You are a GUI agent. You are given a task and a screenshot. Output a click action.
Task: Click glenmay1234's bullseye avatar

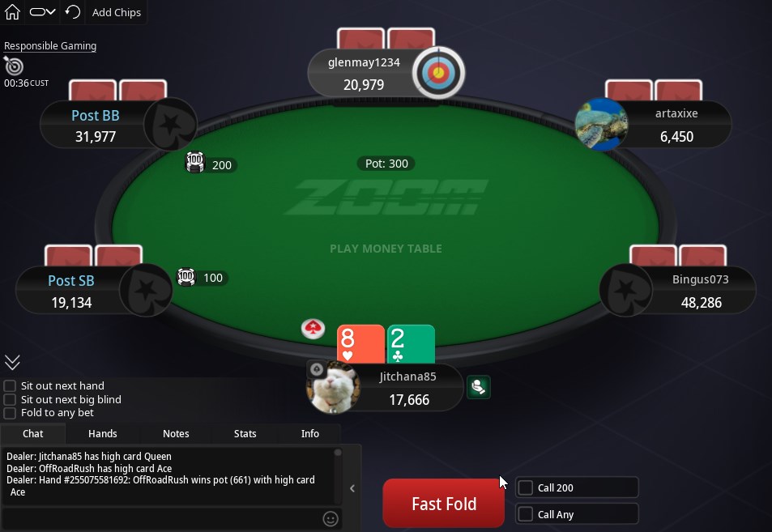pyautogui.click(x=438, y=74)
